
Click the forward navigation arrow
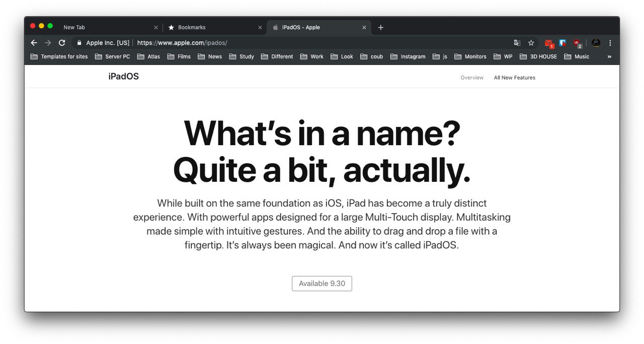[x=48, y=43]
